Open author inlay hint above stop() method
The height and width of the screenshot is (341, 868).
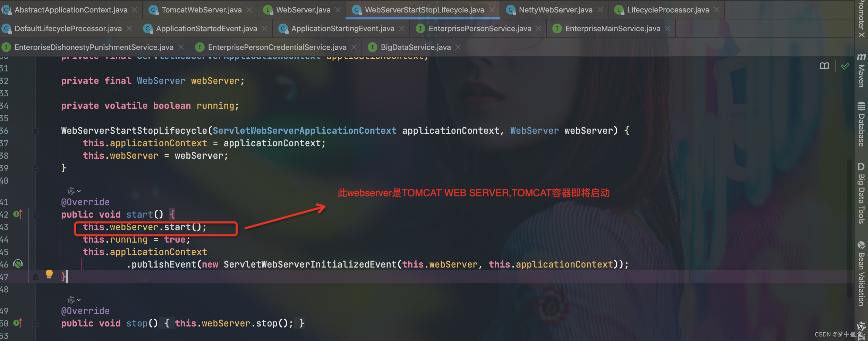coord(74,300)
